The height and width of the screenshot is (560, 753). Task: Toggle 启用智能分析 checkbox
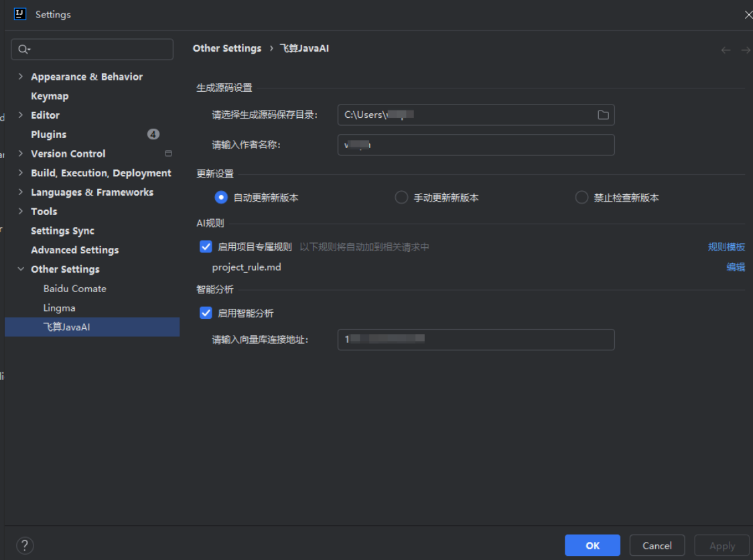pos(206,313)
